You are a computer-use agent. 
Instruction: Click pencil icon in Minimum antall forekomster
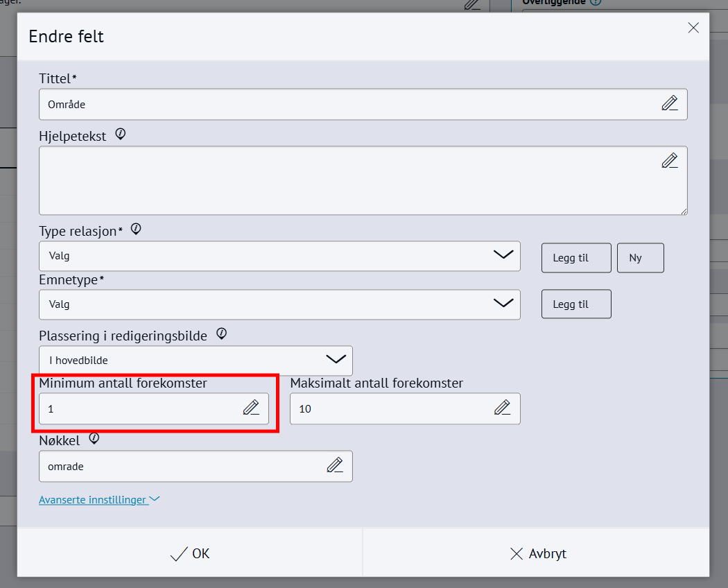pyautogui.click(x=251, y=408)
